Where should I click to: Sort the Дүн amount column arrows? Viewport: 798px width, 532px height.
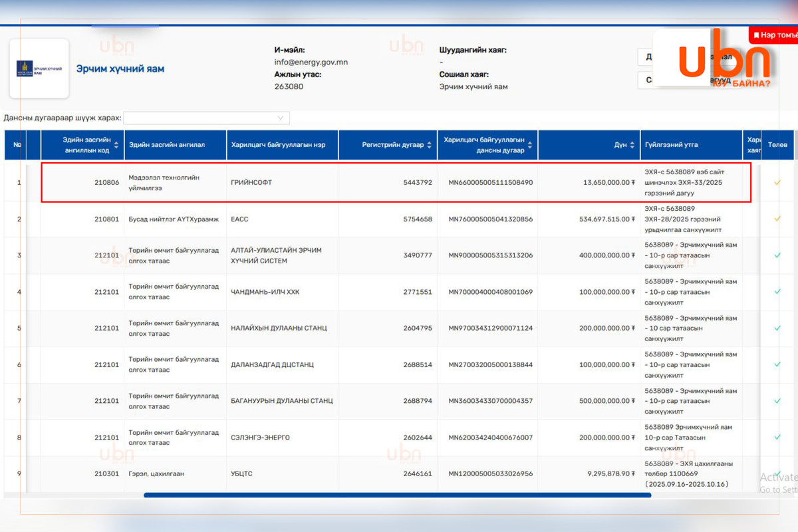[x=632, y=145]
